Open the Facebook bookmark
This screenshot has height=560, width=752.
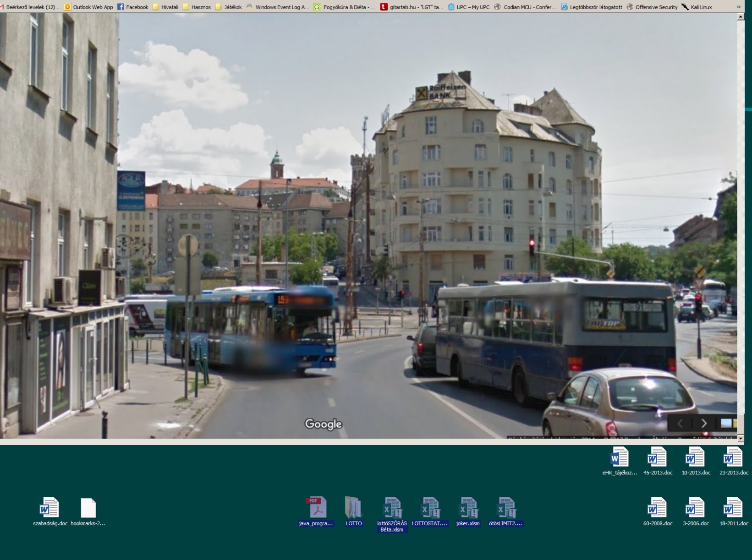(133, 7)
